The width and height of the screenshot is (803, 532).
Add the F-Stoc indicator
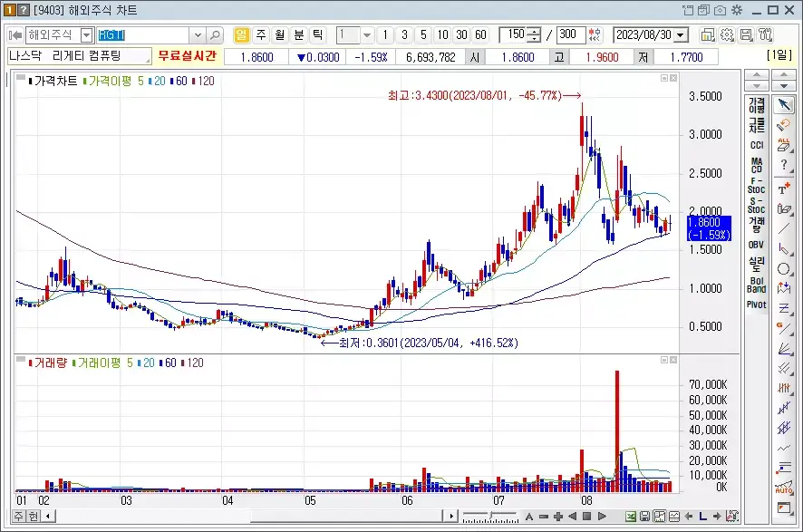click(757, 186)
